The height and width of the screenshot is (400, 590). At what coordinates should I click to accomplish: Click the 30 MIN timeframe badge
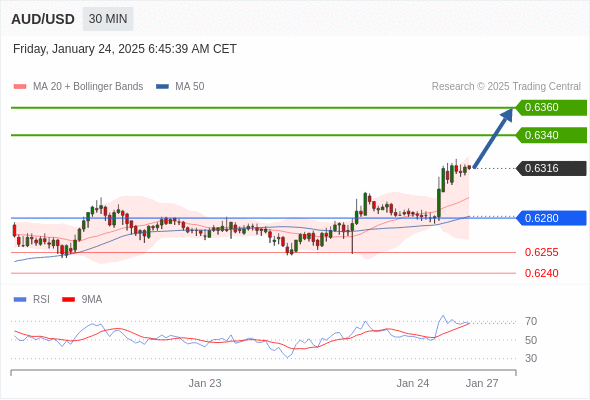pos(108,19)
